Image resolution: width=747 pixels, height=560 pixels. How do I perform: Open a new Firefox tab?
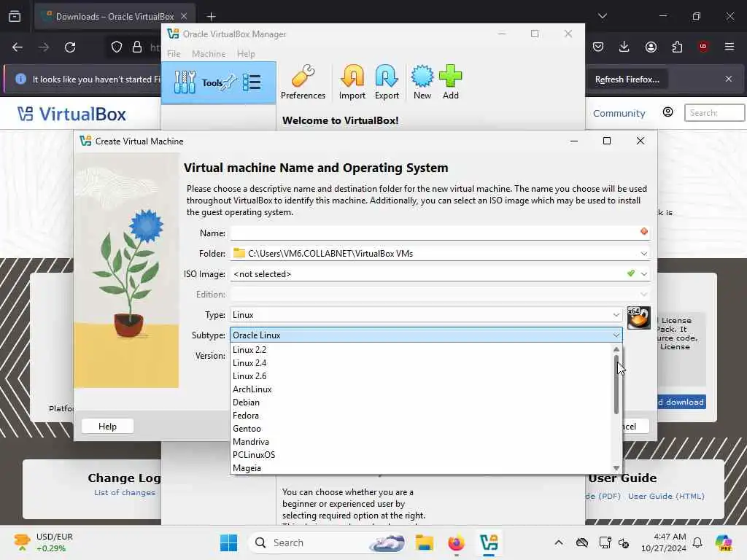coord(211,17)
